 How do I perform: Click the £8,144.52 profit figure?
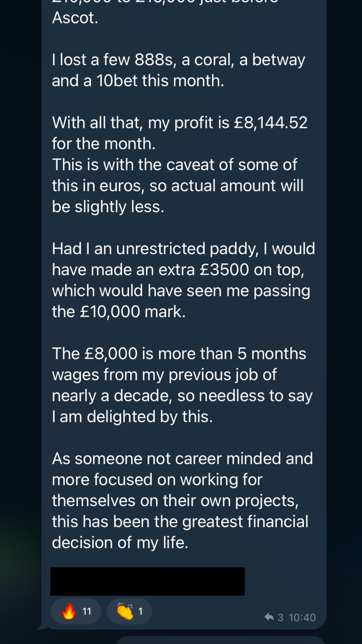click(270, 122)
